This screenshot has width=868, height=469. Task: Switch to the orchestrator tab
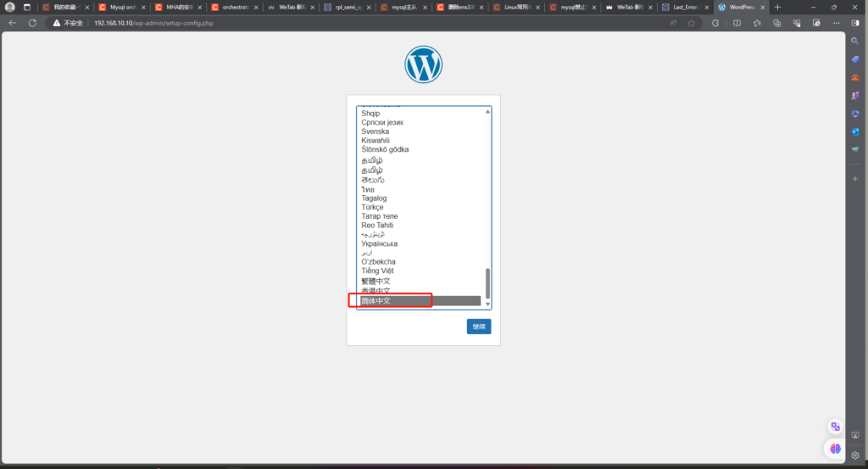click(235, 7)
